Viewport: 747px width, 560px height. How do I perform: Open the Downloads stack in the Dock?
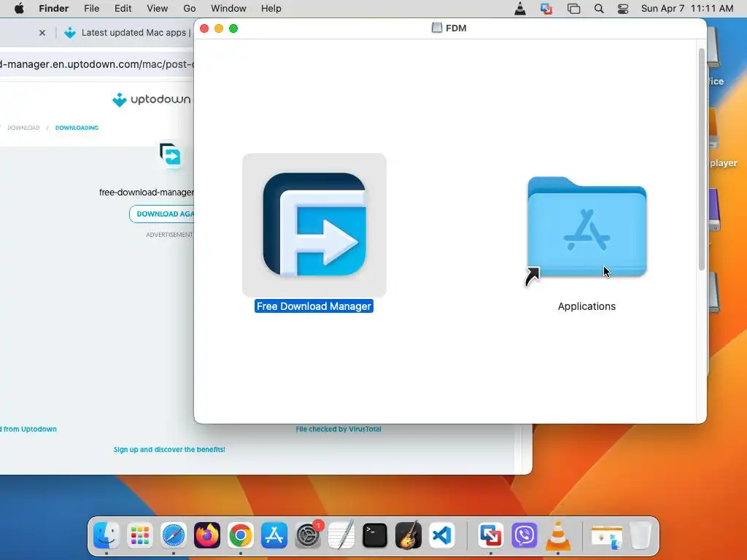(x=606, y=536)
